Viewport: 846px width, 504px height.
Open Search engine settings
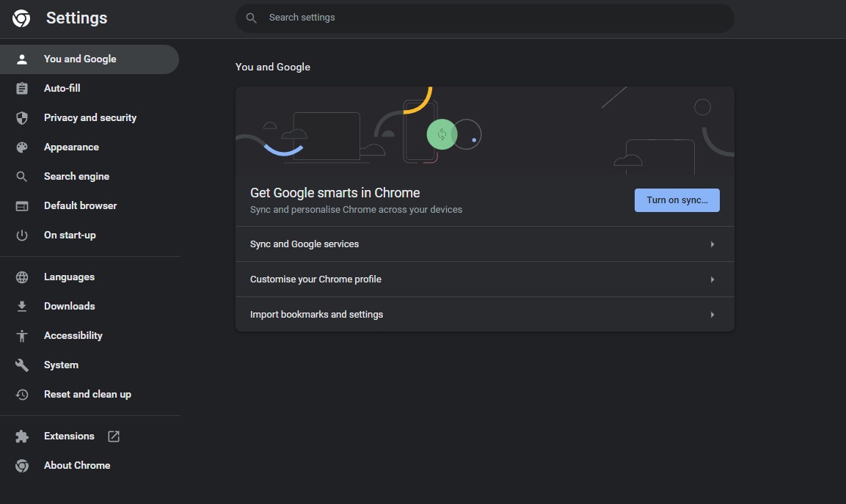click(x=90, y=177)
